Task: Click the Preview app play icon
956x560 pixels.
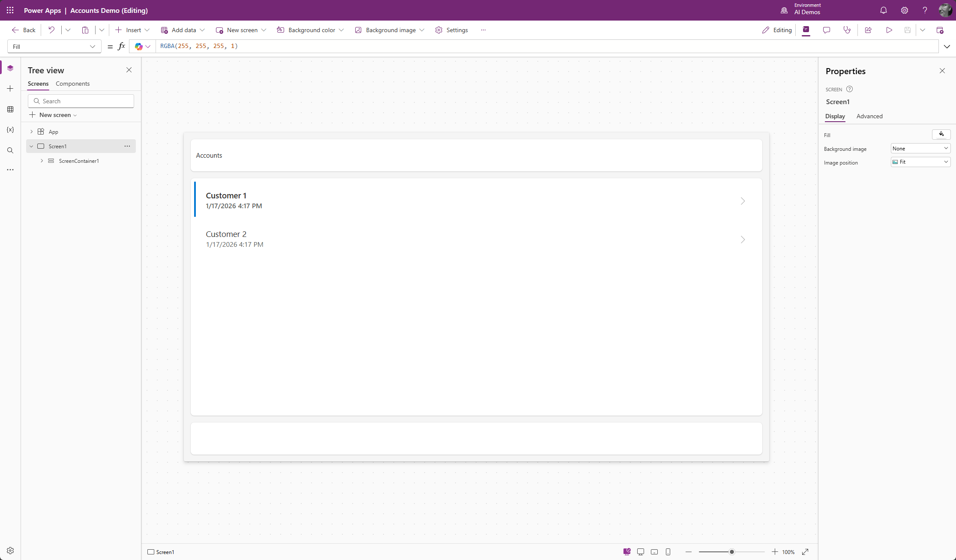Action: pyautogui.click(x=889, y=30)
